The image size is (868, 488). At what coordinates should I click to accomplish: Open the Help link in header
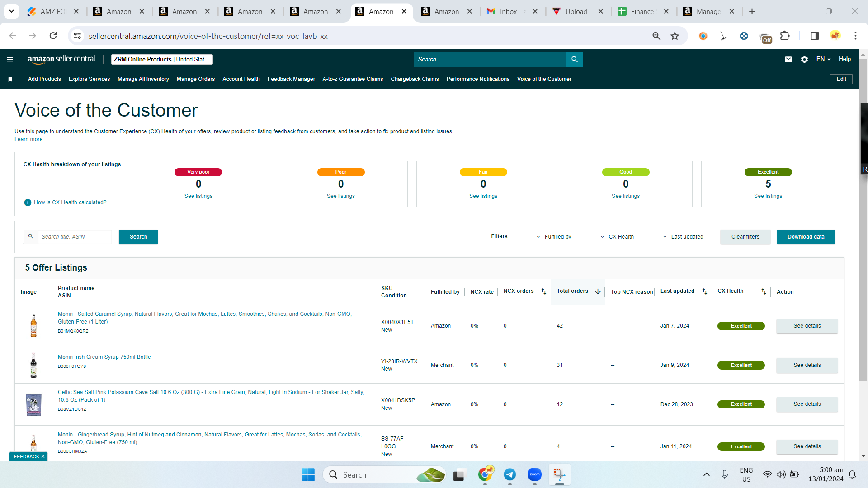[x=844, y=59]
